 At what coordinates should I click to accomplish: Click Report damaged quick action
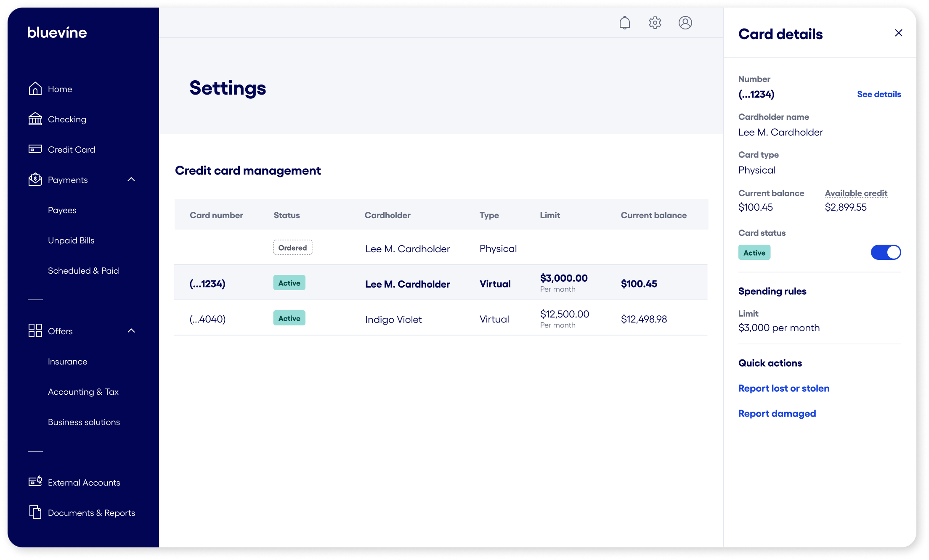point(777,414)
